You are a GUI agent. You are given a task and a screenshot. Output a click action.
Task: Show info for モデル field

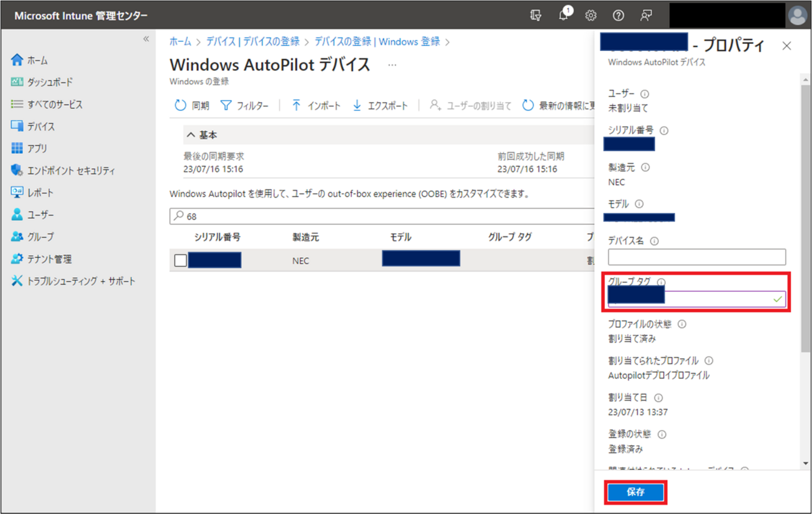click(x=639, y=203)
